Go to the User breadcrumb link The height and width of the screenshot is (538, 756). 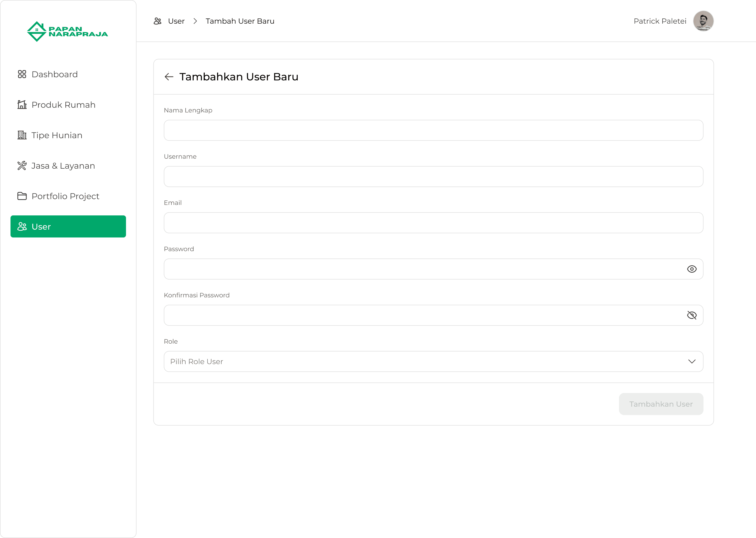pos(176,21)
